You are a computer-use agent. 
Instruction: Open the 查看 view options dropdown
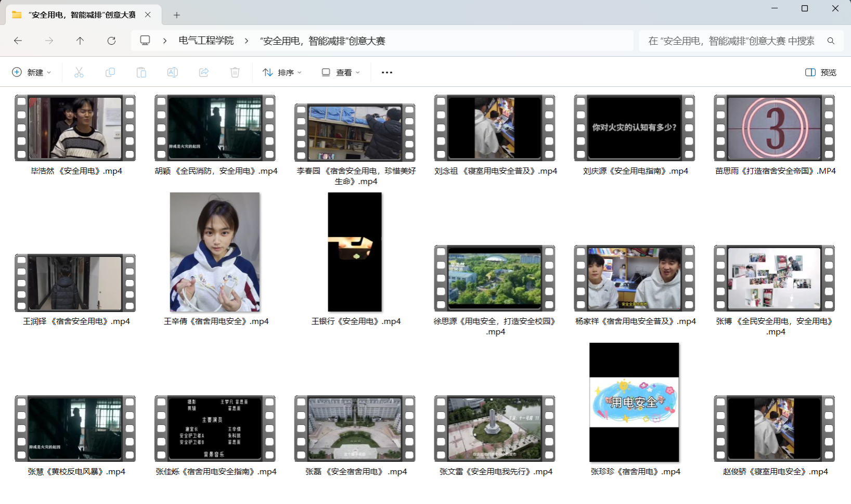pos(341,72)
